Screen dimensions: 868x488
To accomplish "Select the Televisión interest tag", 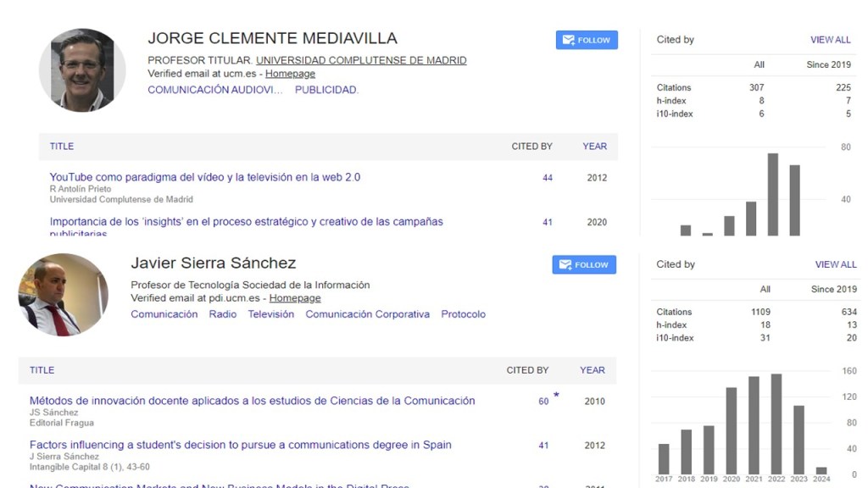I will [270, 314].
